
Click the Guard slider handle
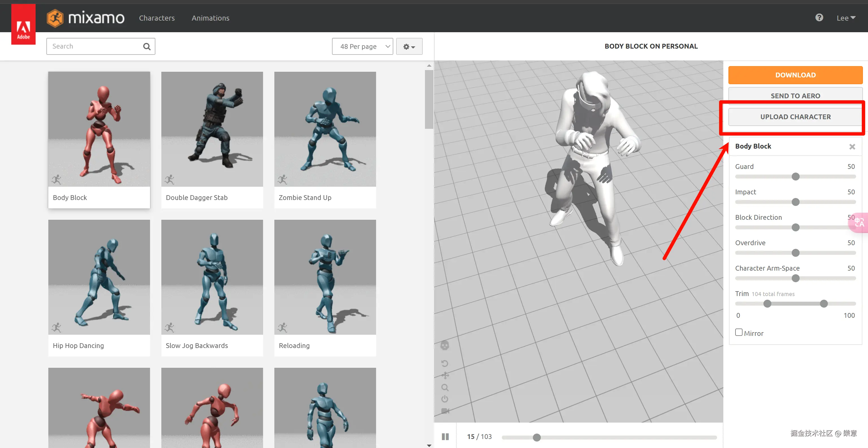click(x=795, y=177)
